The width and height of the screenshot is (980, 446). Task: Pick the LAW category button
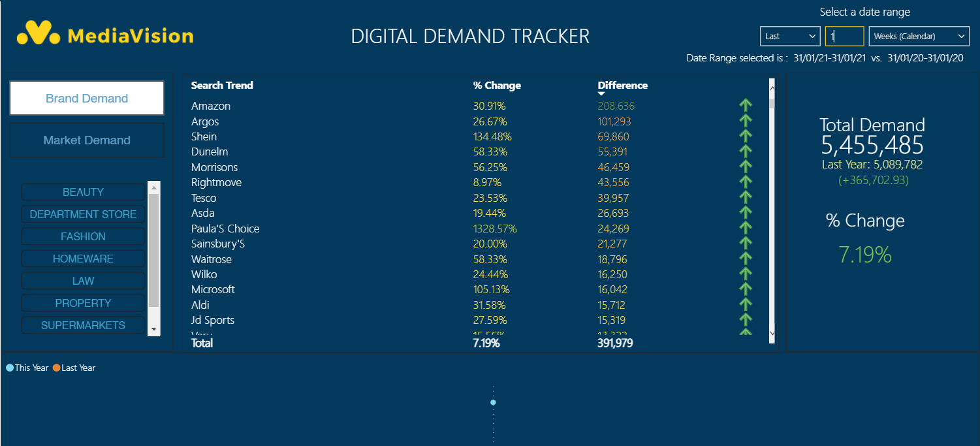83,281
